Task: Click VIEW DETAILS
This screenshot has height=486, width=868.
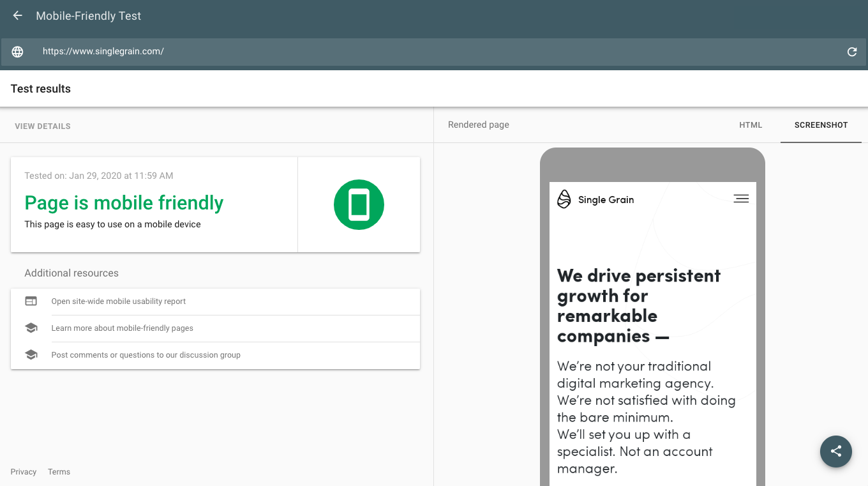Action: coord(43,126)
